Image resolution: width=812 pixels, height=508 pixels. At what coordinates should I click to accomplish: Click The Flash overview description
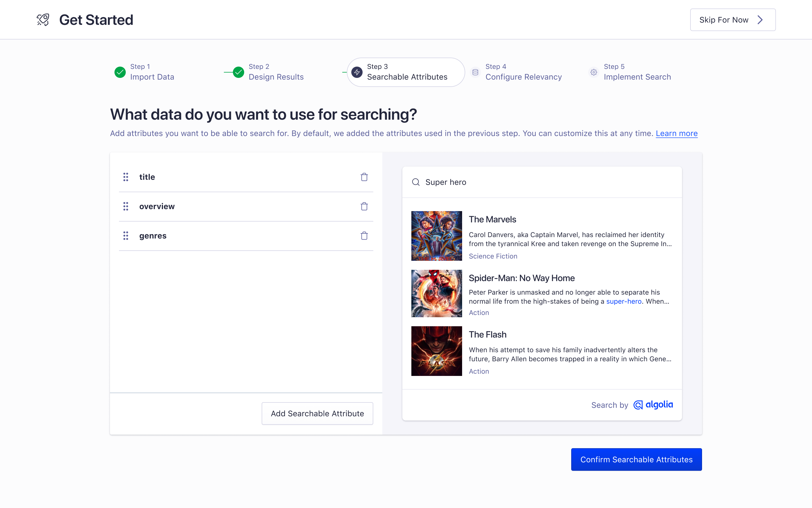point(570,354)
